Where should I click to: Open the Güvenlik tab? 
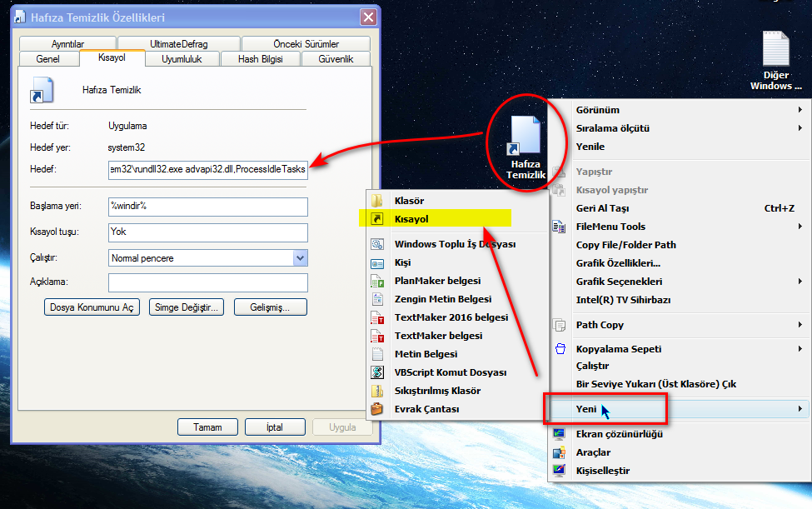336,59
